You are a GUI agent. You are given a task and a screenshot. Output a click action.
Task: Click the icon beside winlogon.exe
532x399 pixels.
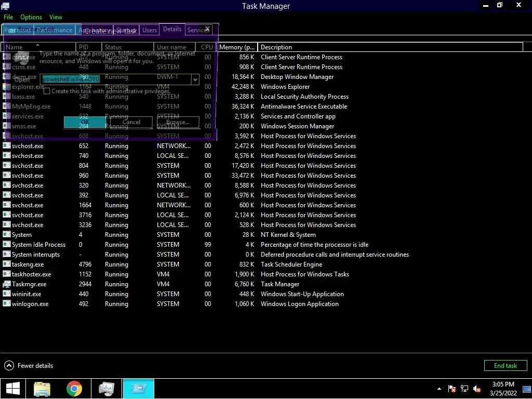tap(6, 303)
